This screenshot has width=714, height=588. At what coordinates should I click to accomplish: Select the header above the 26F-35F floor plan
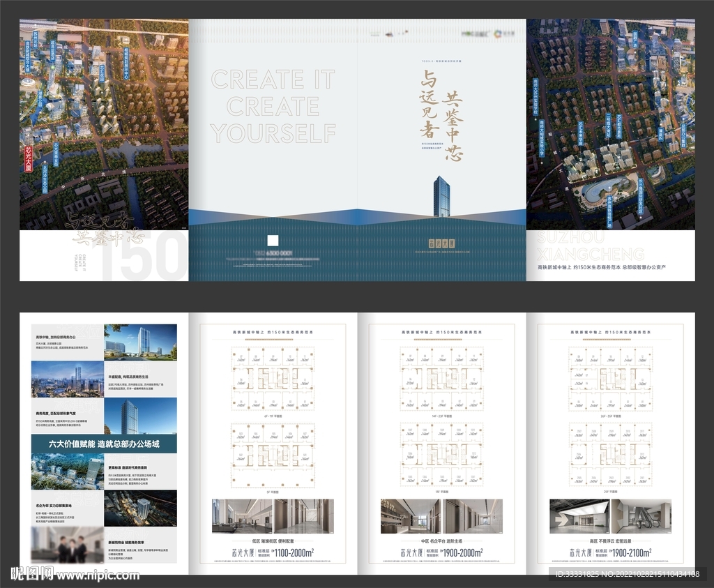coord(610,333)
